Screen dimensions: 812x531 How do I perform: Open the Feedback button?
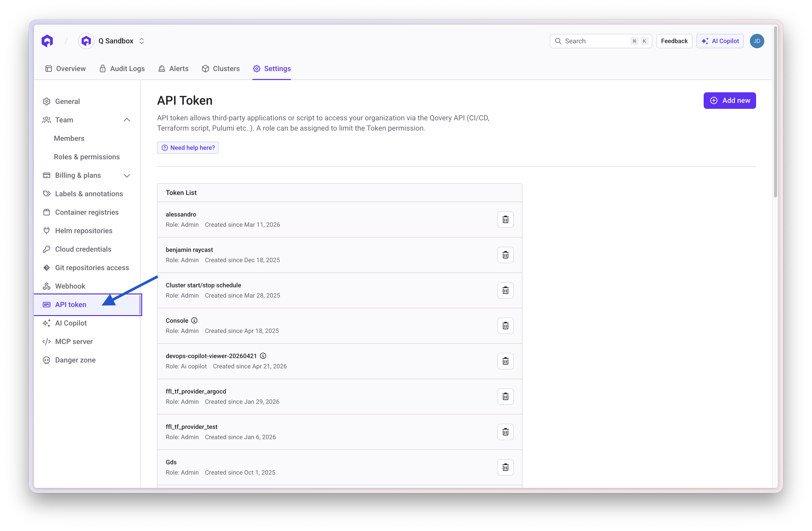click(x=674, y=41)
